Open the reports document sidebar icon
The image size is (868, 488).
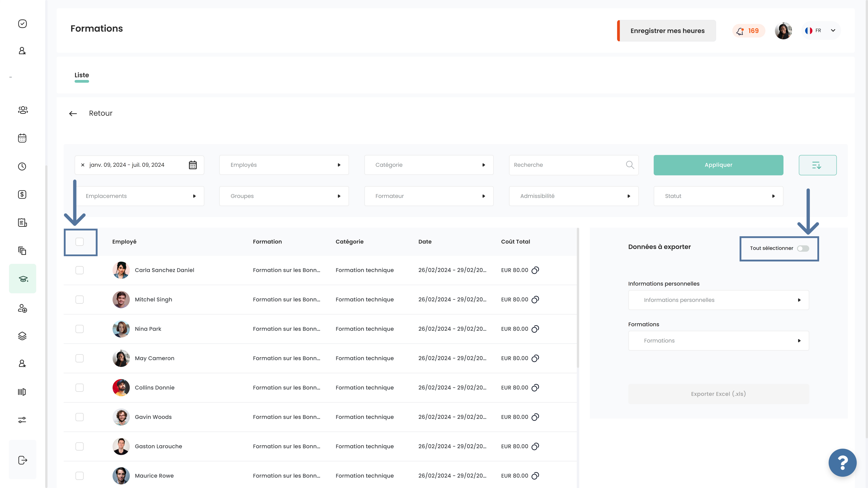coord(22,223)
